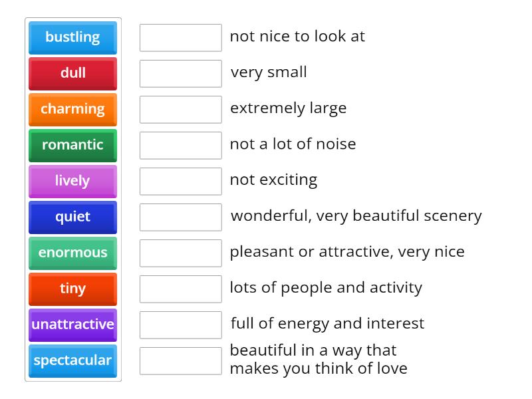This screenshot has width=532, height=399.
Task: Click the 'unattractive' word card
Action: [72, 325]
